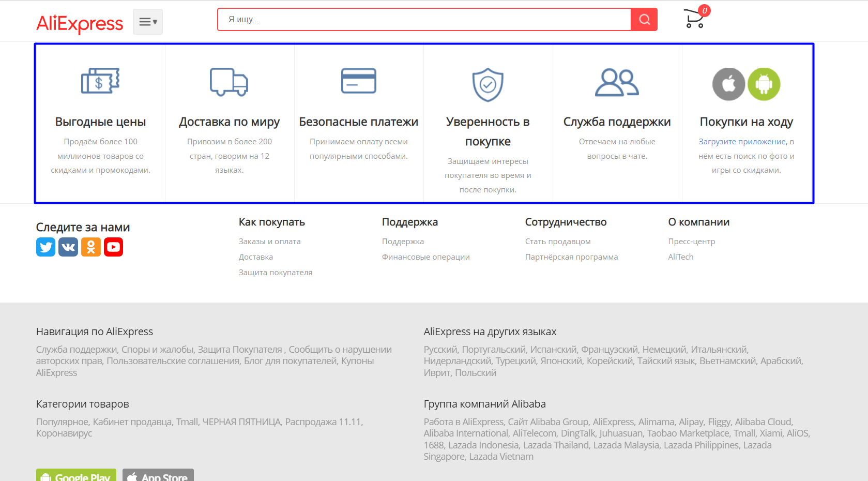The width and height of the screenshot is (868, 481).
Task: Click the AliExpress logo
Action: (80, 23)
